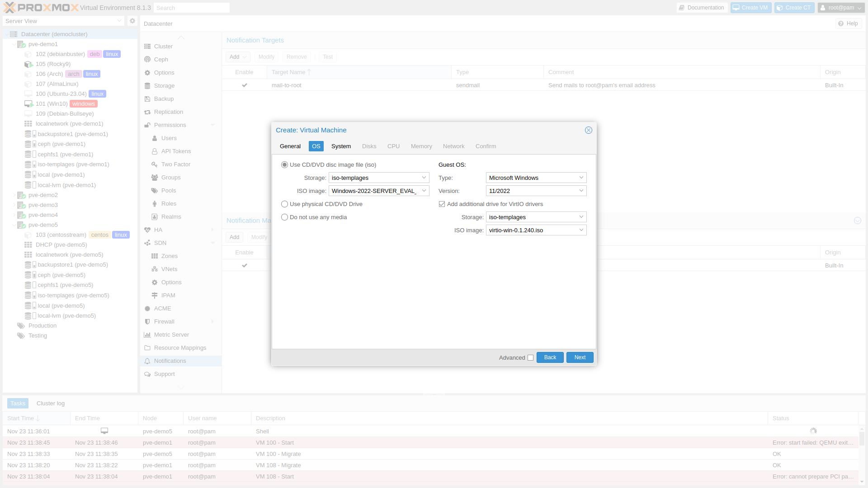Click the Metric Server chart icon
The width and height of the screenshot is (868, 488).
(147, 335)
